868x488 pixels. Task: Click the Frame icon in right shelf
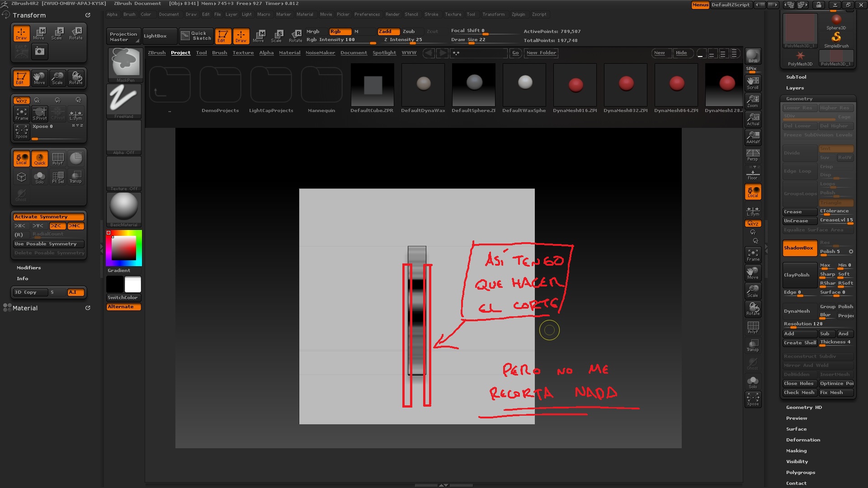(x=753, y=255)
